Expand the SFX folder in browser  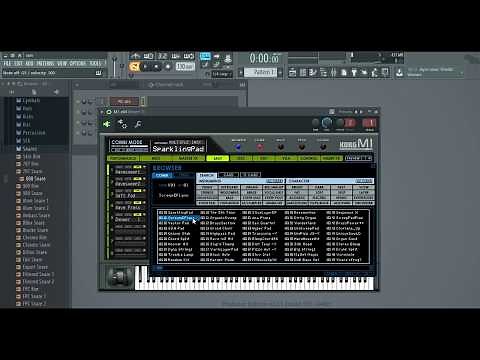tap(23, 140)
